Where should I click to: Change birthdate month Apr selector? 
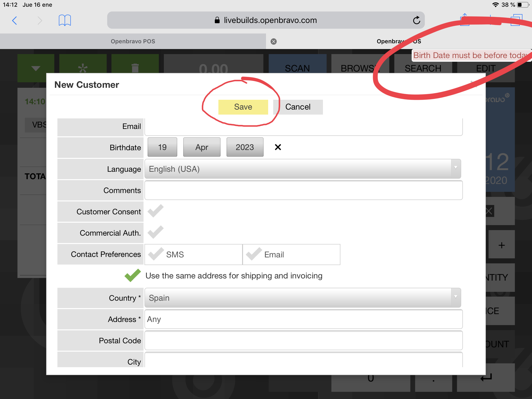point(202,147)
